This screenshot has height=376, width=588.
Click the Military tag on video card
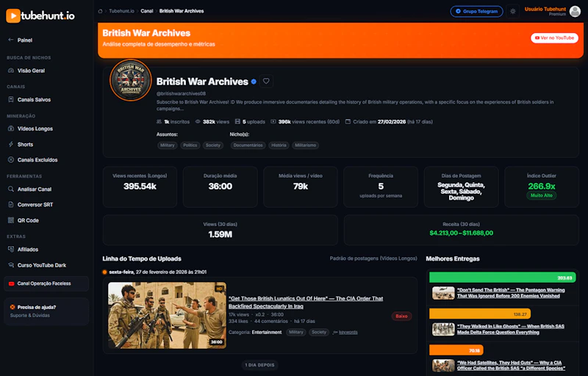(x=296, y=332)
